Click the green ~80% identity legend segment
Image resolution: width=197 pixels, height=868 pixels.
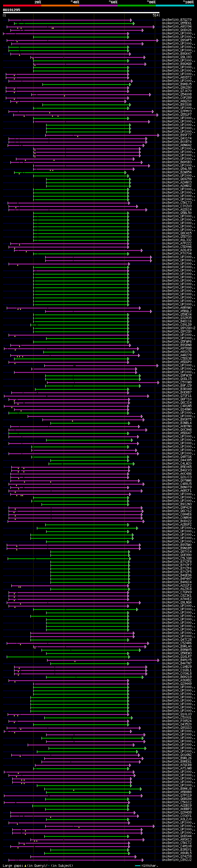tap(137, 6)
